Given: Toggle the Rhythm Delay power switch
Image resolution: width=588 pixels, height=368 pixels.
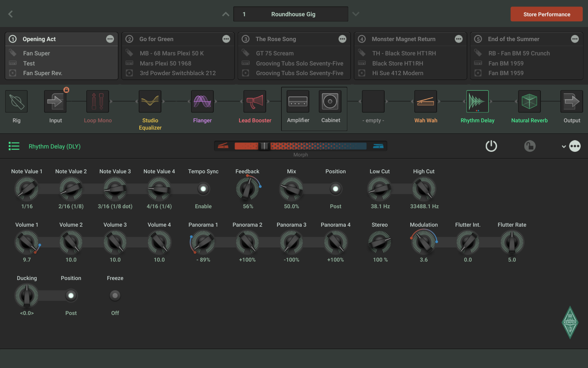Looking at the screenshot, I should click(491, 146).
